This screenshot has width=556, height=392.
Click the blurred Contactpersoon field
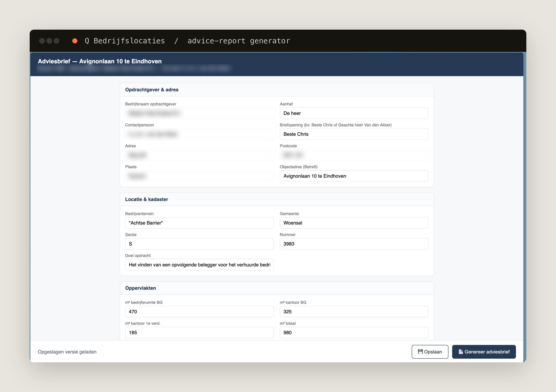(x=199, y=134)
